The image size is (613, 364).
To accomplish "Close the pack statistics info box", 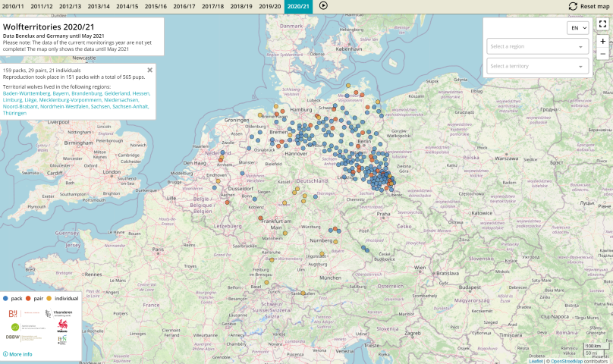I will [x=150, y=70].
